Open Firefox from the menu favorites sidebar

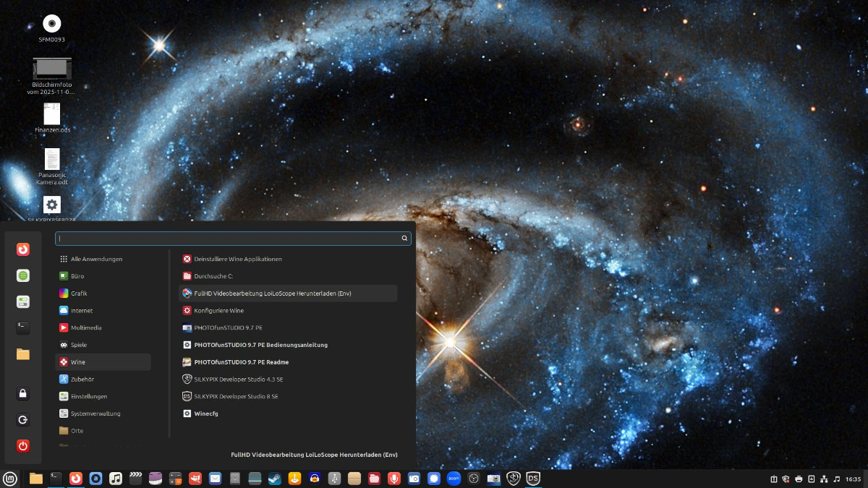pos(23,249)
